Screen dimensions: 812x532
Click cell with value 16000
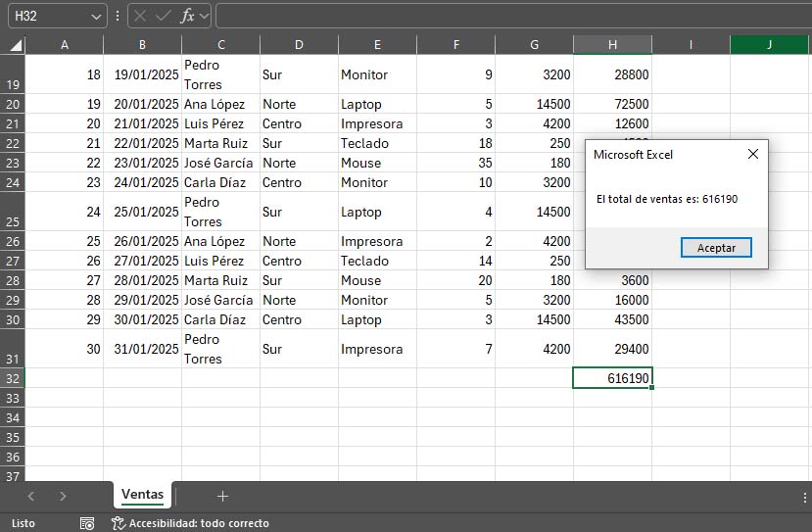click(612, 300)
